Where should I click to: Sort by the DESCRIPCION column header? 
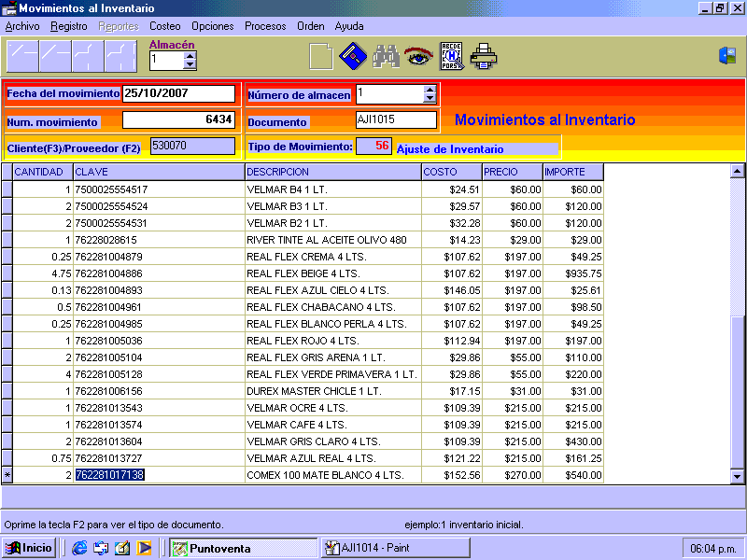click(332, 172)
